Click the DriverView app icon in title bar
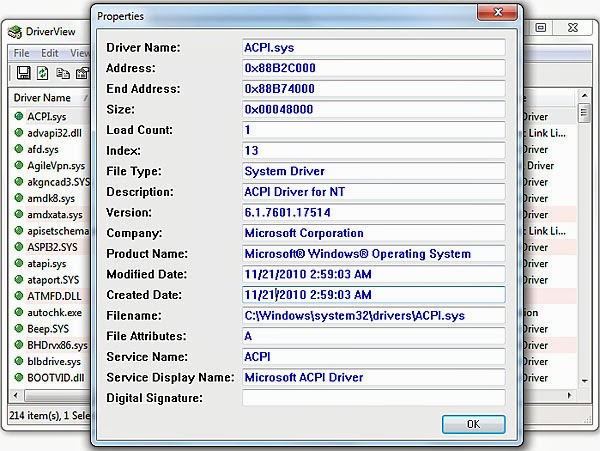 pyautogui.click(x=15, y=32)
